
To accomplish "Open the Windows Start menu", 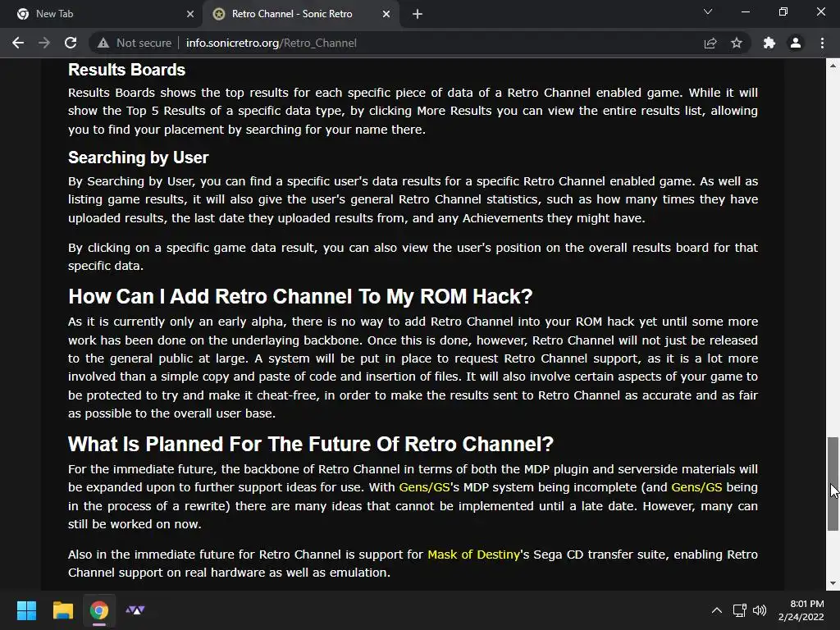I will pos(26,610).
